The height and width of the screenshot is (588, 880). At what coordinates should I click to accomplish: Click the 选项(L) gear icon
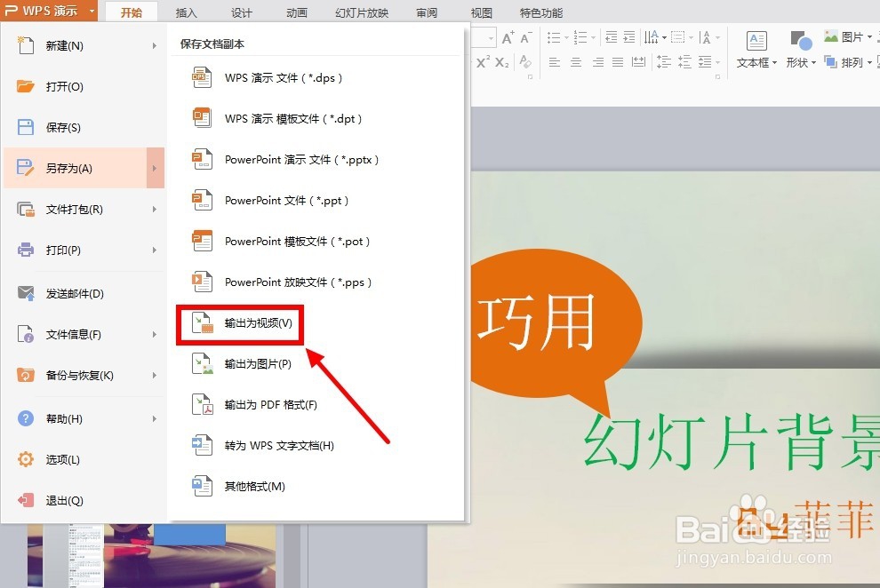(x=25, y=459)
